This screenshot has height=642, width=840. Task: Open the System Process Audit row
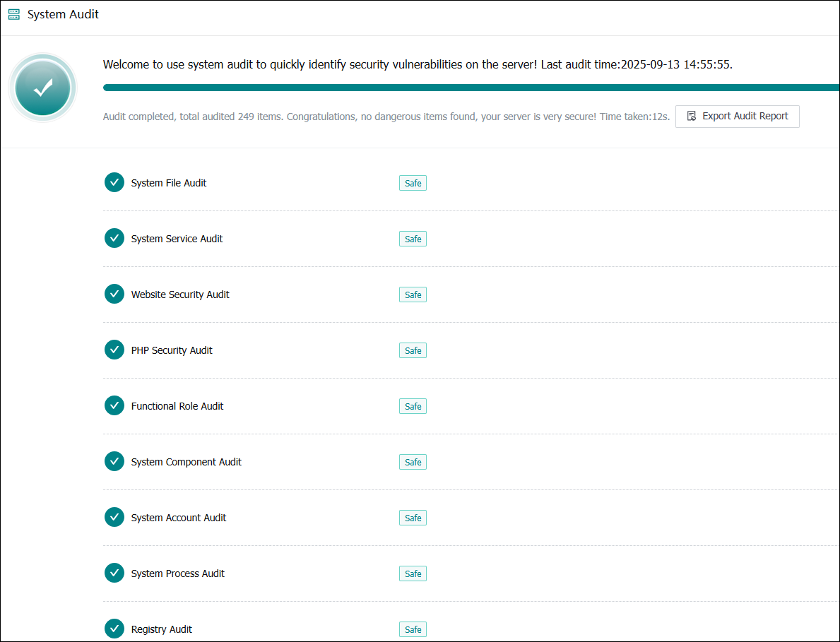177,573
